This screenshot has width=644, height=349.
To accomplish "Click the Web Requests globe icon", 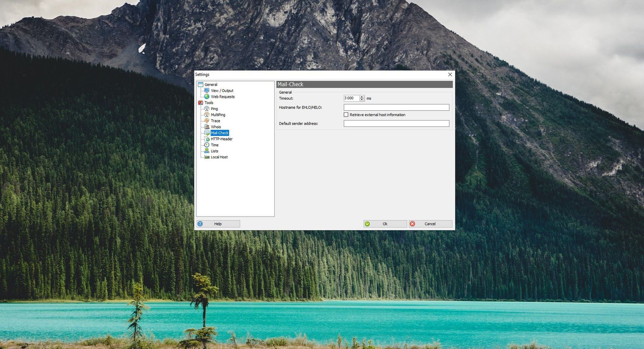I will click(x=207, y=97).
